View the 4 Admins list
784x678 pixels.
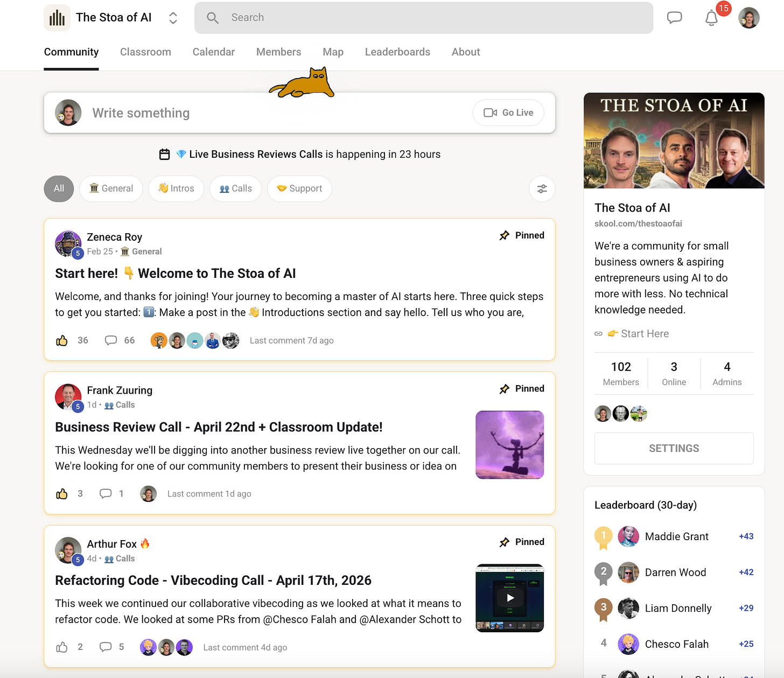(x=727, y=373)
